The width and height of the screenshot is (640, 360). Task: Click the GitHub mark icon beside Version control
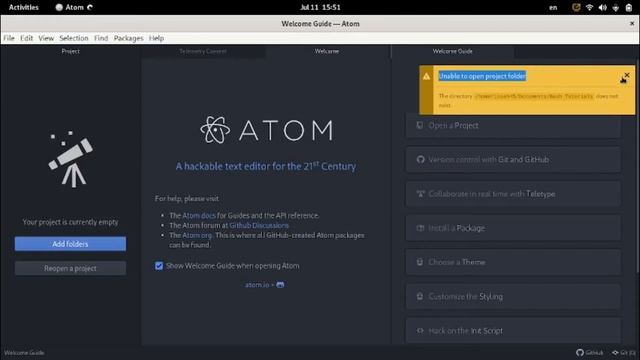(x=420, y=160)
